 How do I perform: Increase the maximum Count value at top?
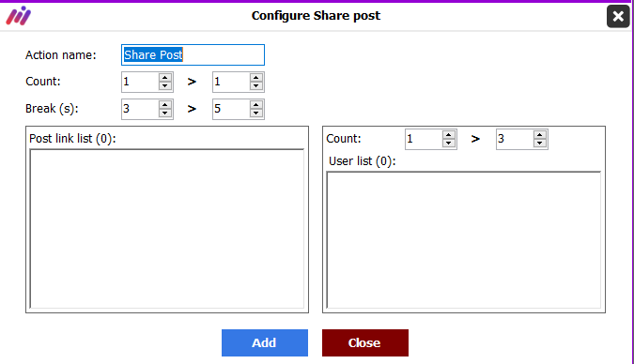[x=255, y=78]
